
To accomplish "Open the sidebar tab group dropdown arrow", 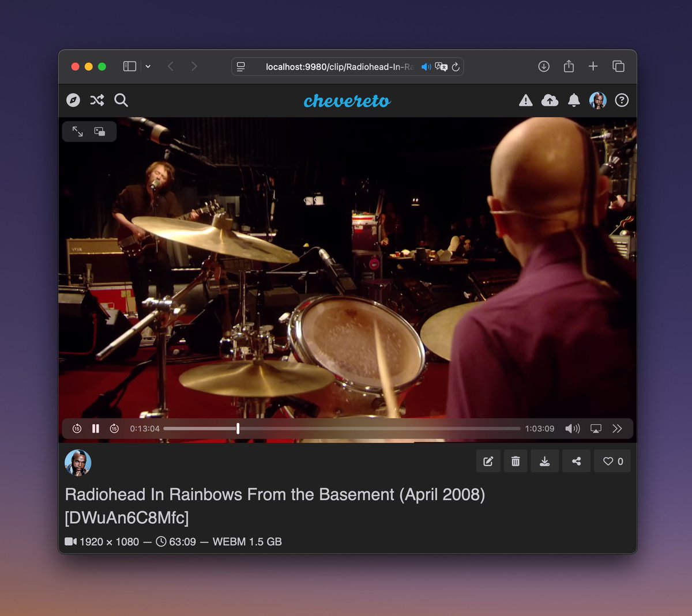I will click(148, 66).
